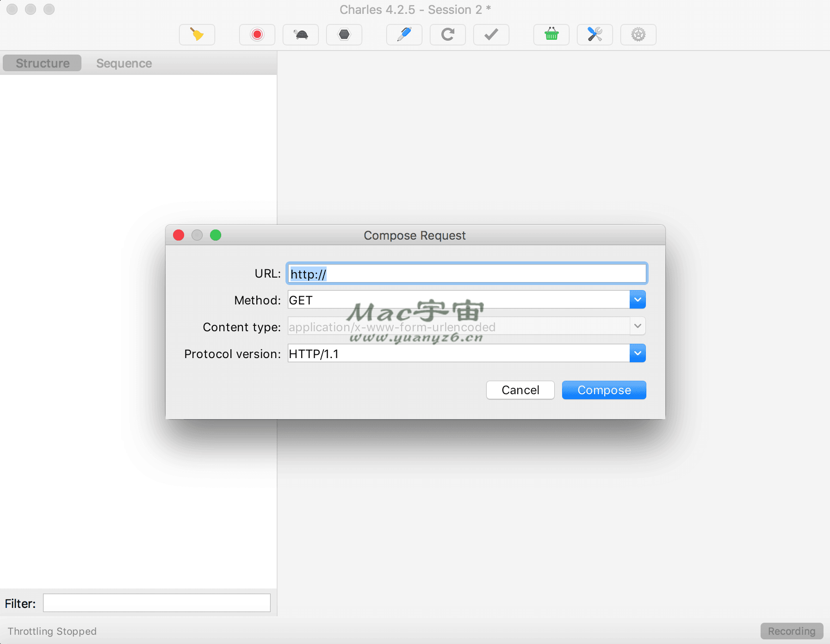Click the validate checkmark toolbar icon

491,35
